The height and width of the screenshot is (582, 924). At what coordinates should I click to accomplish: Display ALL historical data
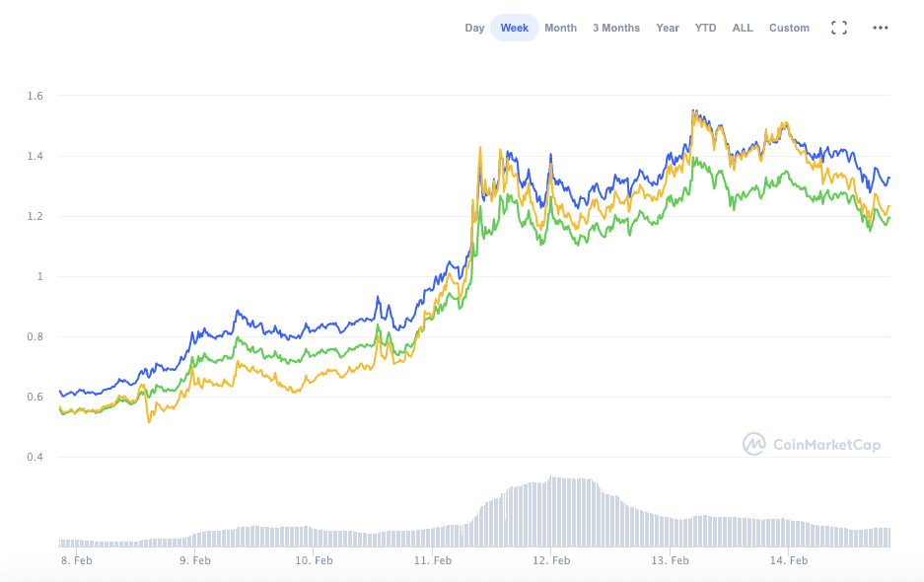[x=743, y=28]
